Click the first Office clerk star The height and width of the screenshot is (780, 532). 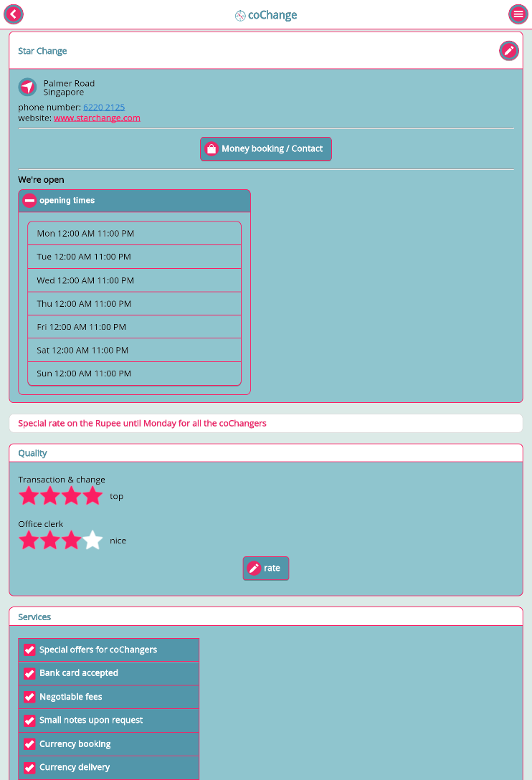pos(29,541)
